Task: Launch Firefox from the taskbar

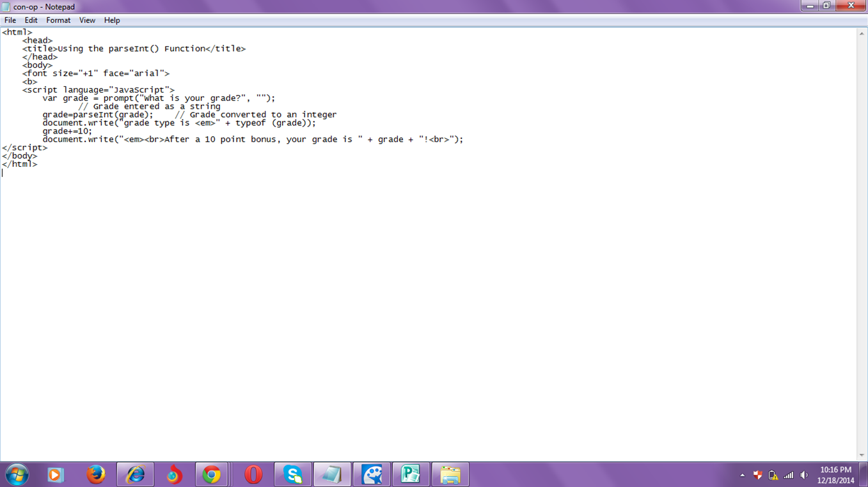Action: 96,475
